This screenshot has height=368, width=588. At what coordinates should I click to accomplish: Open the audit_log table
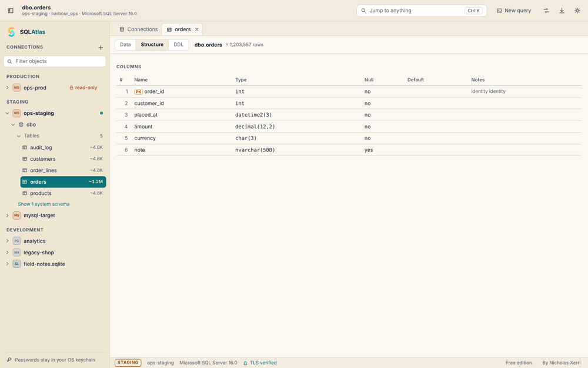(x=64, y=148)
